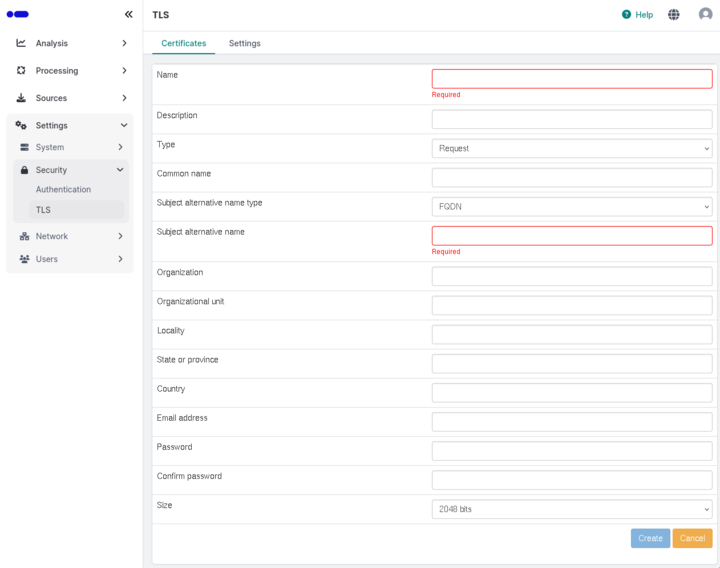720x568 pixels.
Task: Open the Help link
Action: pyautogui.click(x=637, y=15)
